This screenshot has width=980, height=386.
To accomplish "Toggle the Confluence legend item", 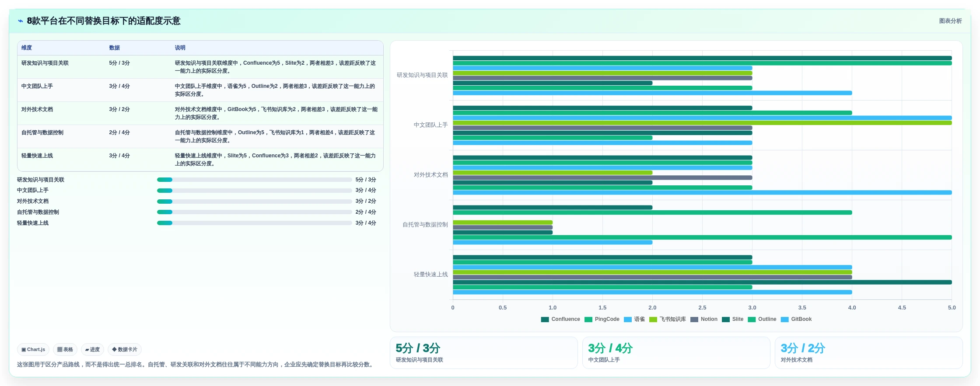I will click(560, 320).
